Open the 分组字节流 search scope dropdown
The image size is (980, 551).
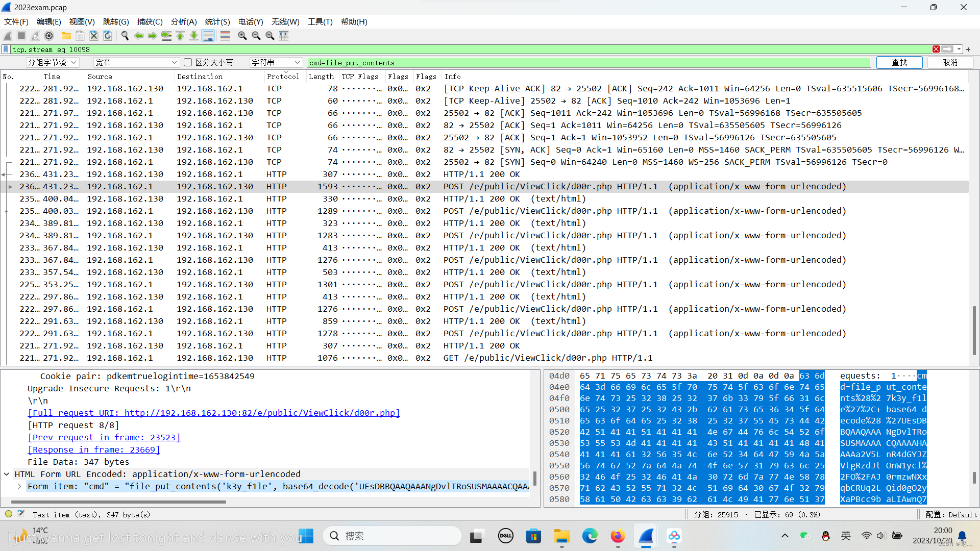tap(52, 62)
